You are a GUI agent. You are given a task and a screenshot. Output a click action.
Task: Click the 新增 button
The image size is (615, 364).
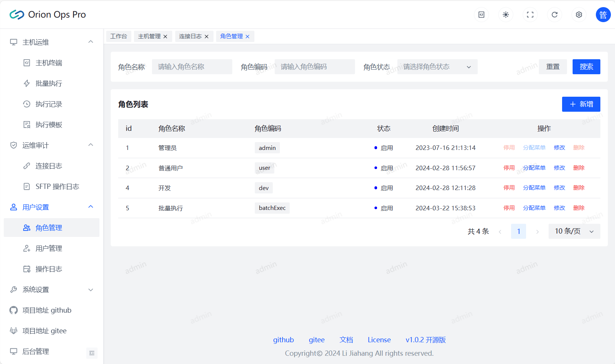click(581, 104)
